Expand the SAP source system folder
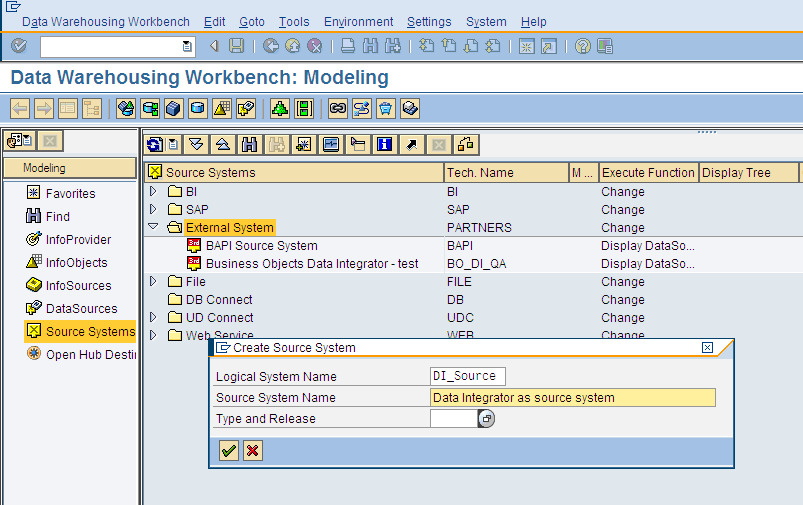 pyautogui.click(x=153, y=209)
